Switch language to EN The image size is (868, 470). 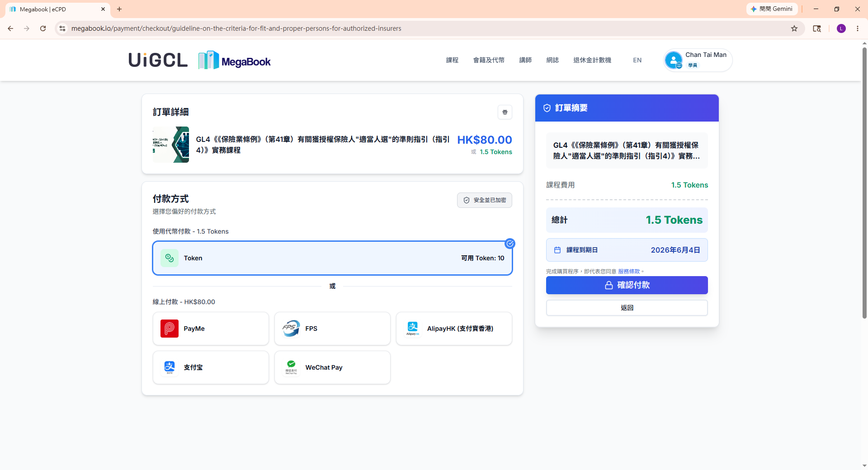[637, 60]
